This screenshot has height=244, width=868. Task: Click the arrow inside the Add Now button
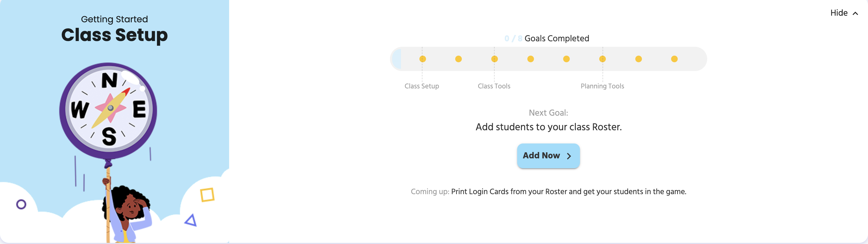coord(569,156)
